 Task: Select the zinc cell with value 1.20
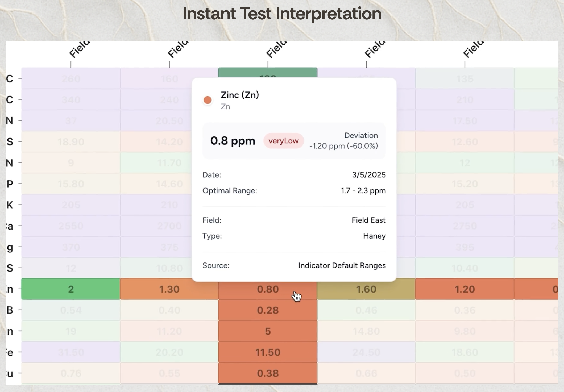pos(465,289)
